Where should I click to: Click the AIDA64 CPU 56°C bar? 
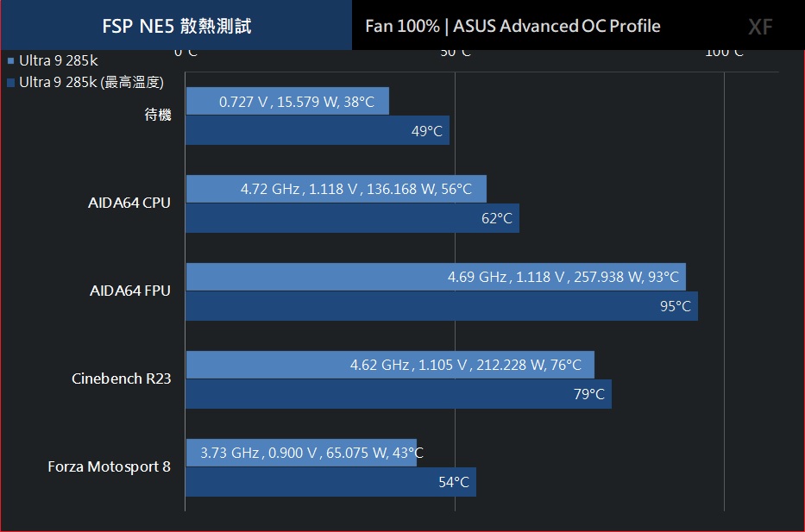336,189
